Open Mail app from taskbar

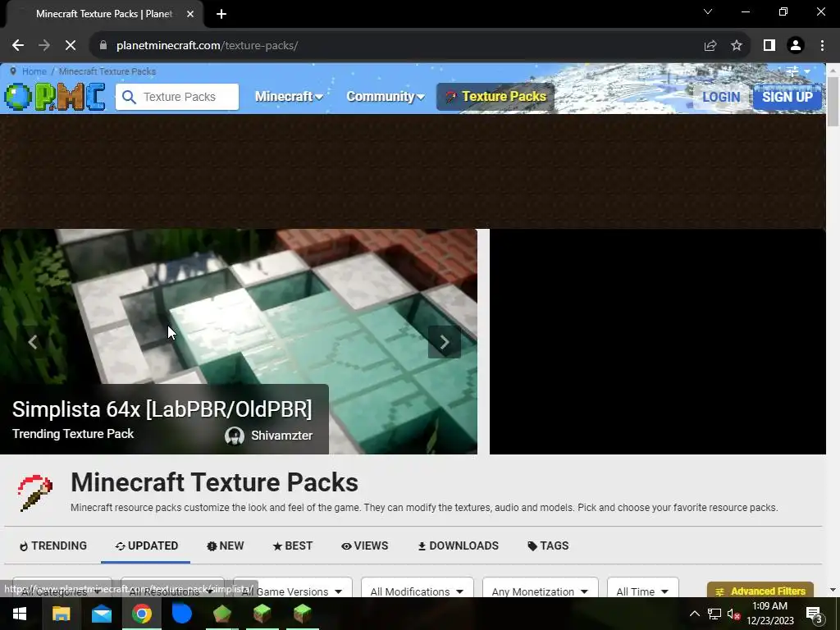pos(101,614)
